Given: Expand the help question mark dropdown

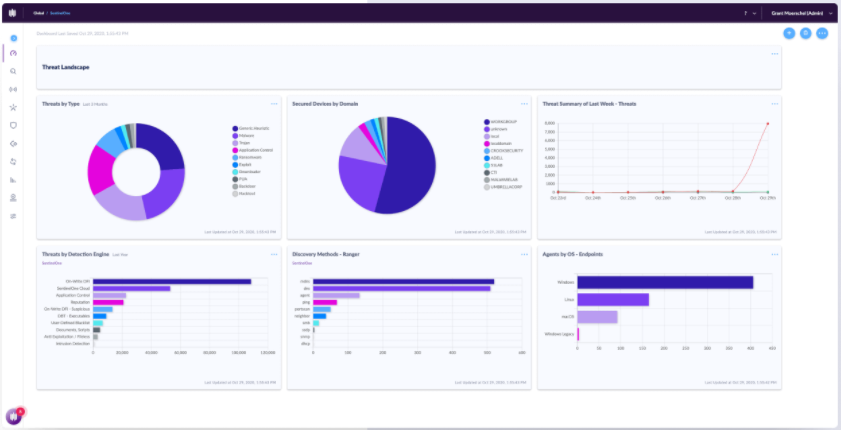Looking at the screenshot, I should coord(749,14).
